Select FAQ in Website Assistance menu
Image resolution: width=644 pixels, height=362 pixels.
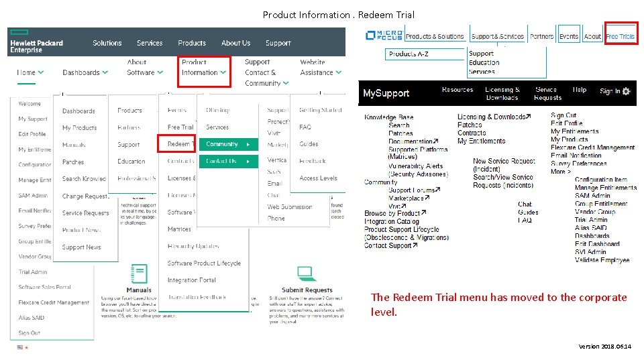[x=305, y=127]
